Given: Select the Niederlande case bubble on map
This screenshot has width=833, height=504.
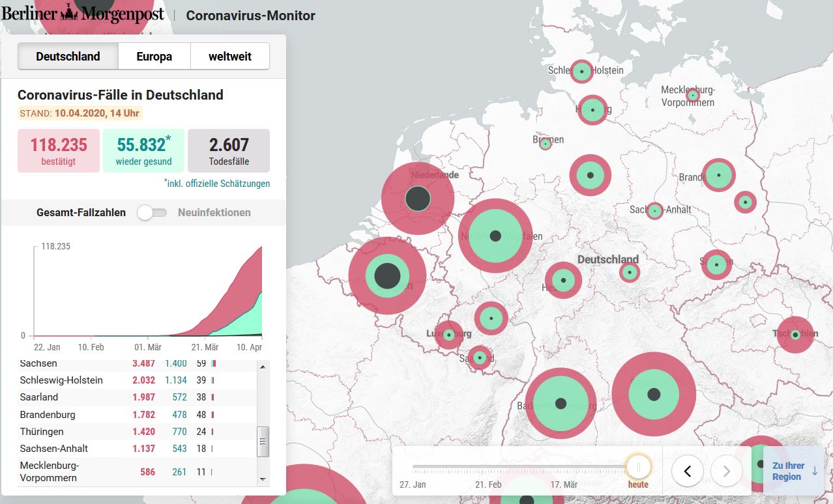Looking at the screenshot, I should (x=418, y=199).
